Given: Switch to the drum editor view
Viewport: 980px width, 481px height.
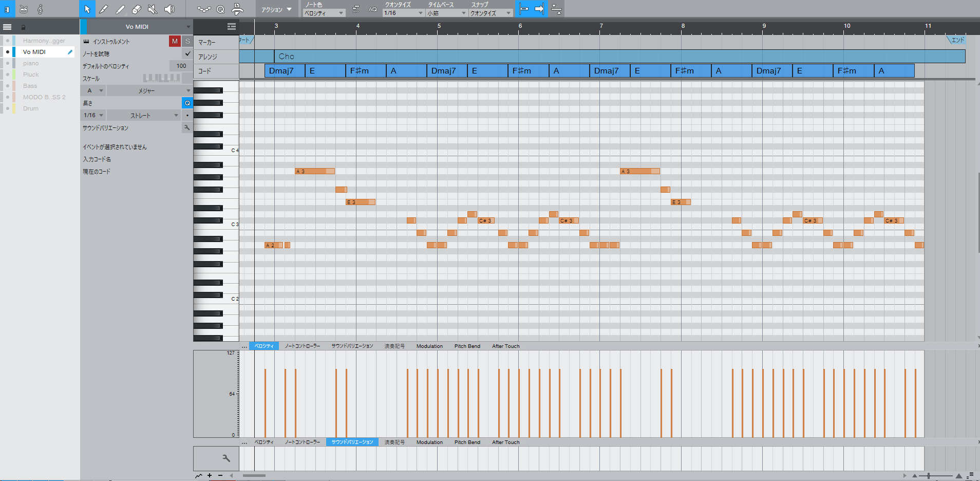Looking at the screenshot, I should point(24,9).
